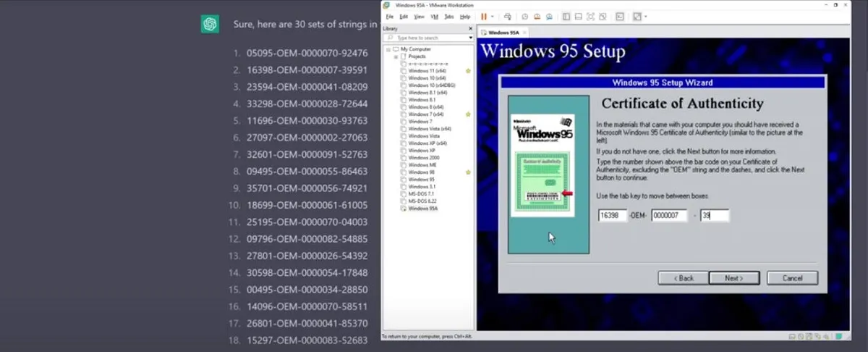Screen dimensions: 868x352
Task: Click the take snapshot clock icon
Action: [x=525, y=17]
